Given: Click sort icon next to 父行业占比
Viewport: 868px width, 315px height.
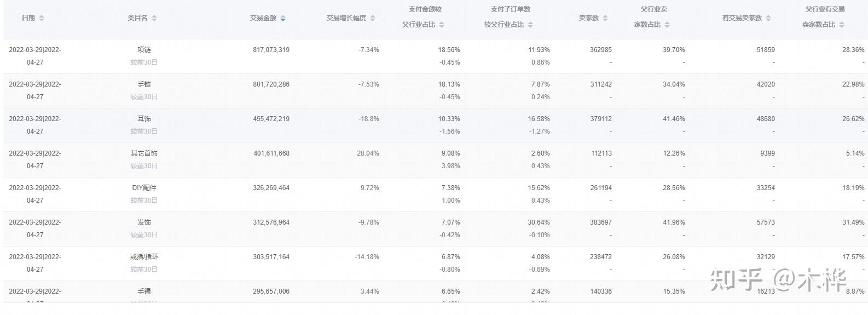Looking at the screenshot, I should (442, 25).
